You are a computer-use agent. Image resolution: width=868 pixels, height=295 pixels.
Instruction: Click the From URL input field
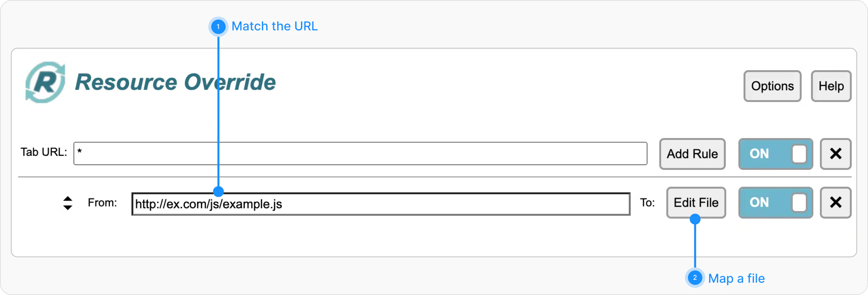(x=381, y=204)
